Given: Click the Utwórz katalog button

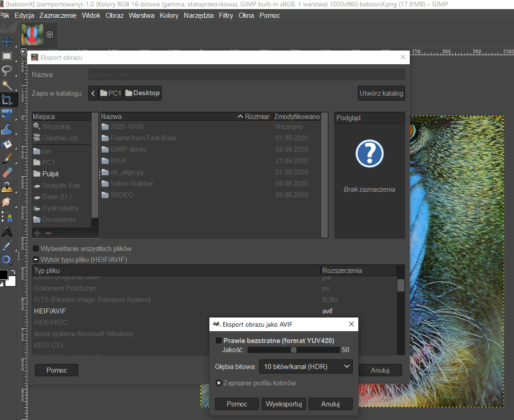Looking at the screenshot, I should 381,93.
